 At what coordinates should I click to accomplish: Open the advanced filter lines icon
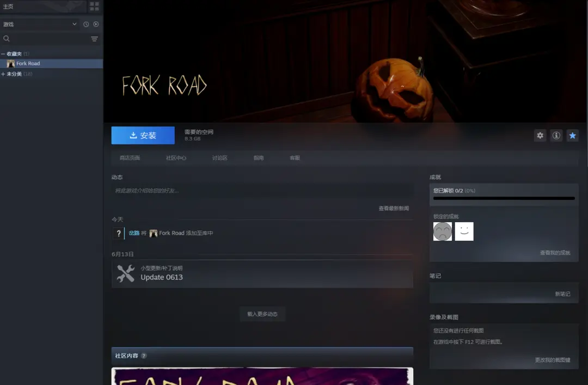[x=95, y=39]
